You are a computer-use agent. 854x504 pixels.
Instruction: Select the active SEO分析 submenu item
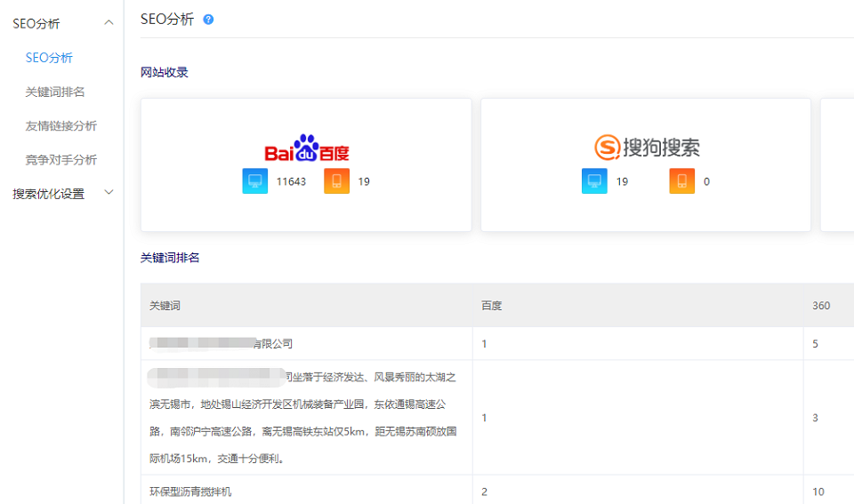49,58
